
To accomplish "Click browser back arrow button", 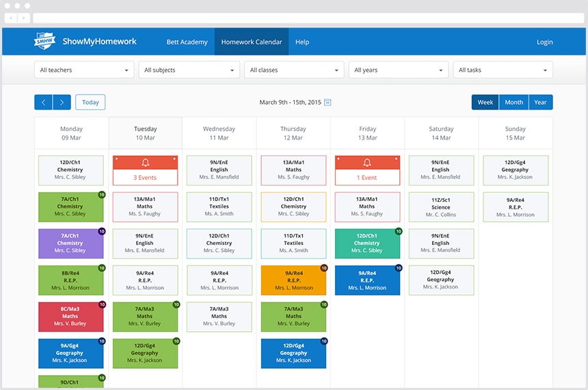I will [x=11, y=18].
